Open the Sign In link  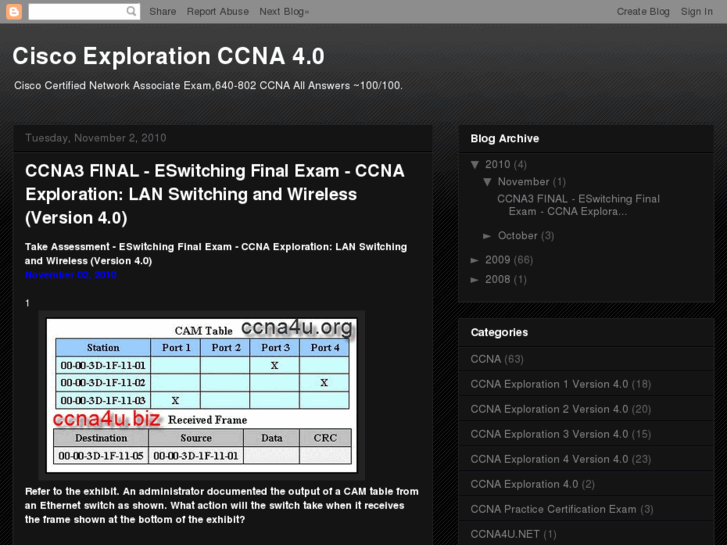696,12
